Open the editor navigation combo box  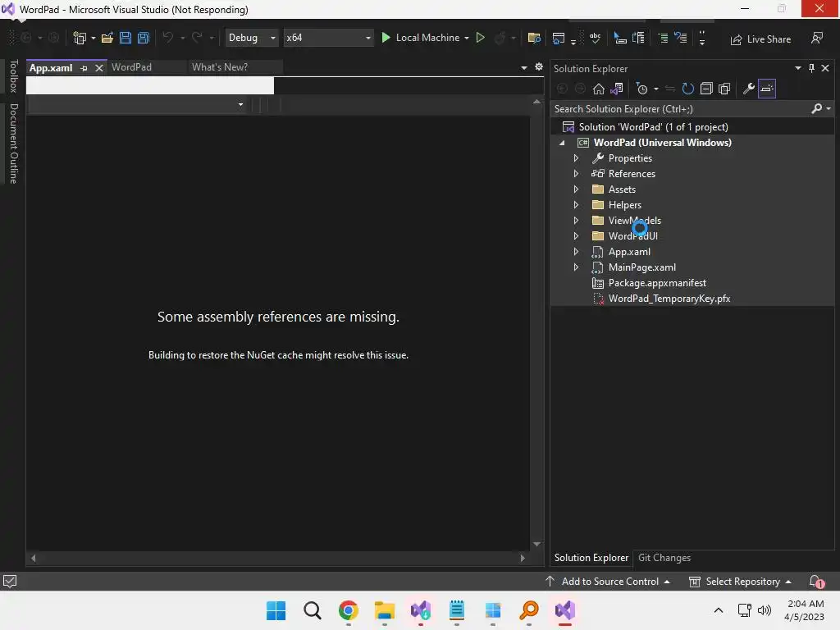pyautogui.click(x=137, y=104)
